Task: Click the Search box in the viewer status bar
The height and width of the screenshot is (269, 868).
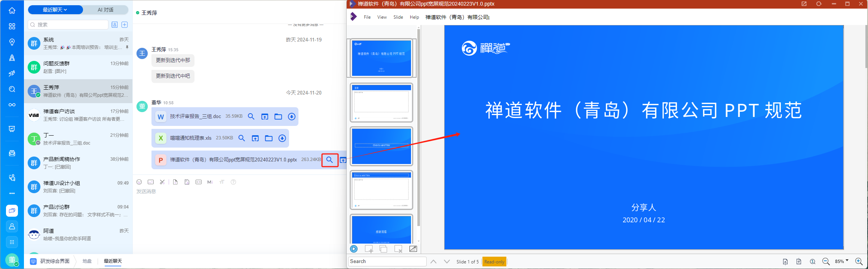Action: pyautogui.click(x=387, y=262)
